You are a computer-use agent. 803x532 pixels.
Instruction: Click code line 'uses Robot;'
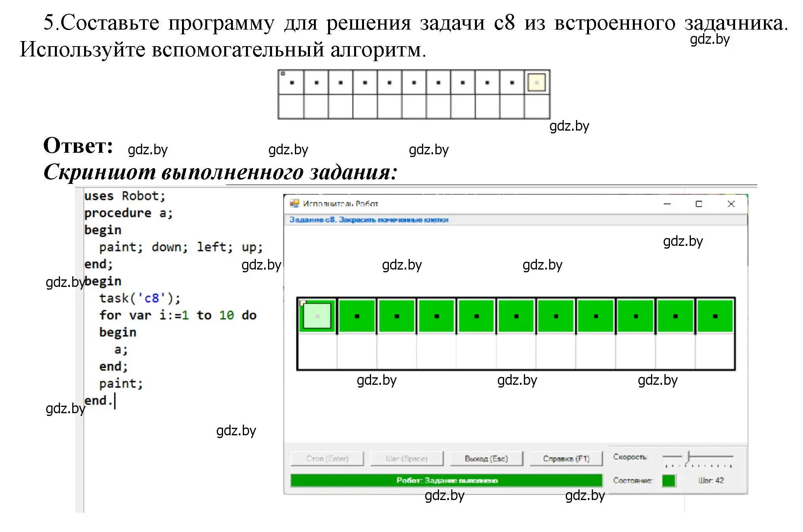point(125,196)
